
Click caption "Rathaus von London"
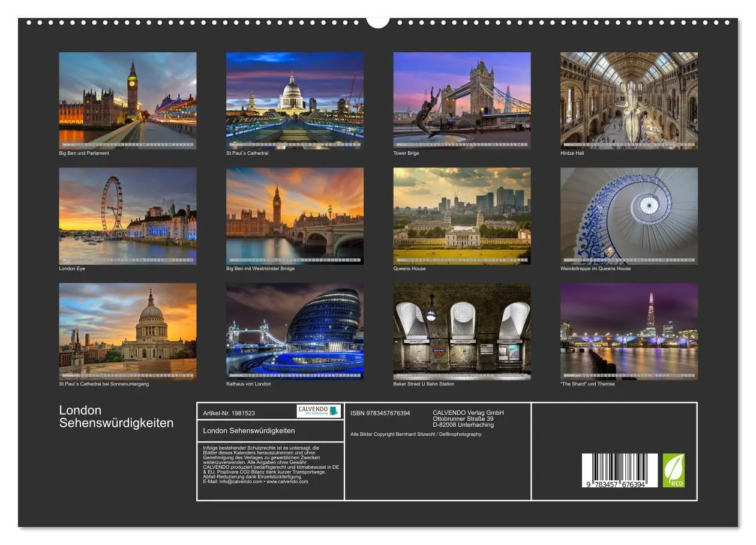(x=248, y=384)
